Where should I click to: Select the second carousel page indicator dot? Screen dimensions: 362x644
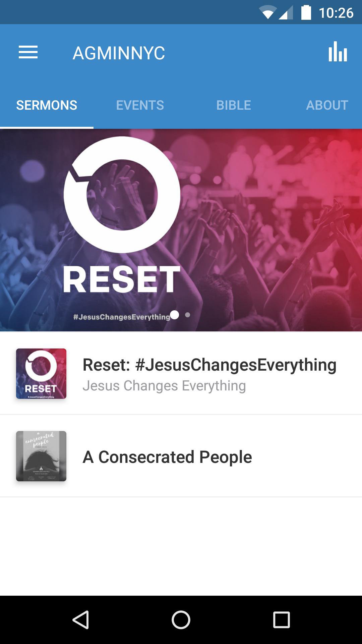(187, 315)
